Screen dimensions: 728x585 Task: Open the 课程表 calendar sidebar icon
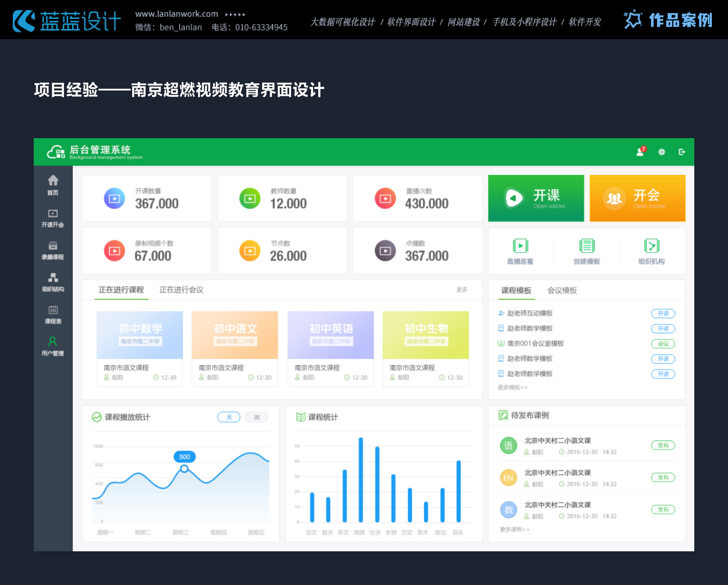[53, 310]
